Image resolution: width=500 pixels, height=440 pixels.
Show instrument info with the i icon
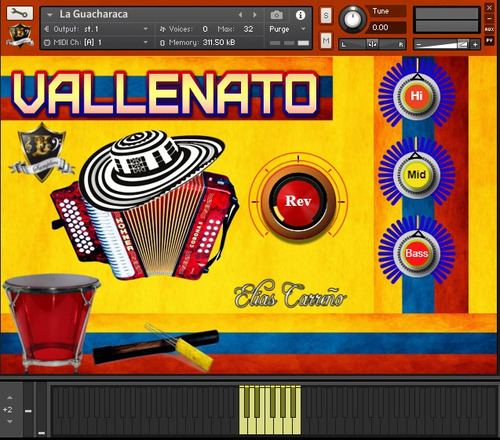300,15
